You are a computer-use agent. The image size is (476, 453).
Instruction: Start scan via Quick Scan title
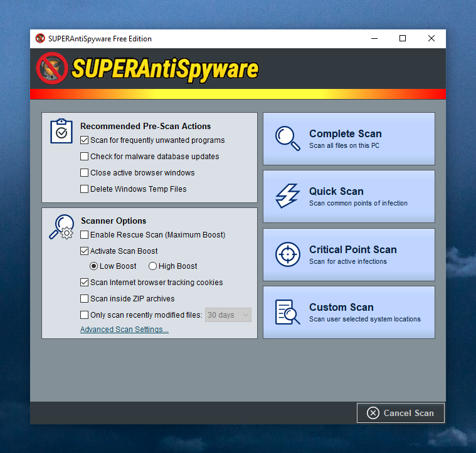coord(336,191)
